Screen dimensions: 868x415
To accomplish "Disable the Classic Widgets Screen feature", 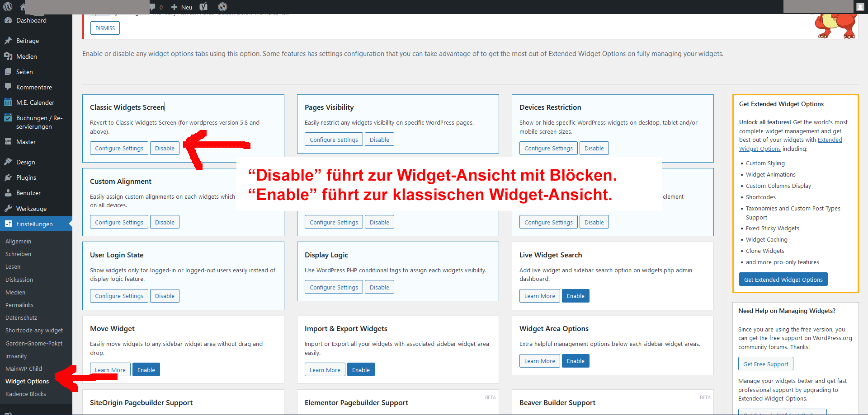I will point(165,148).
